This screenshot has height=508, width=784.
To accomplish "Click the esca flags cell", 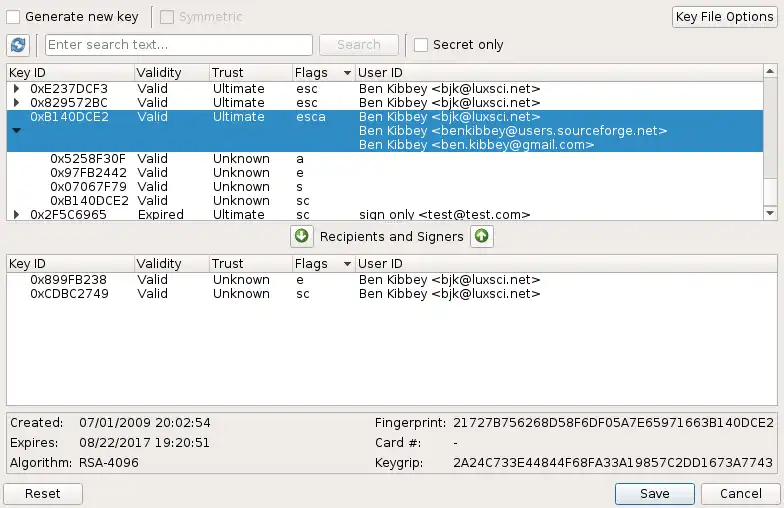I will point(310,117).
